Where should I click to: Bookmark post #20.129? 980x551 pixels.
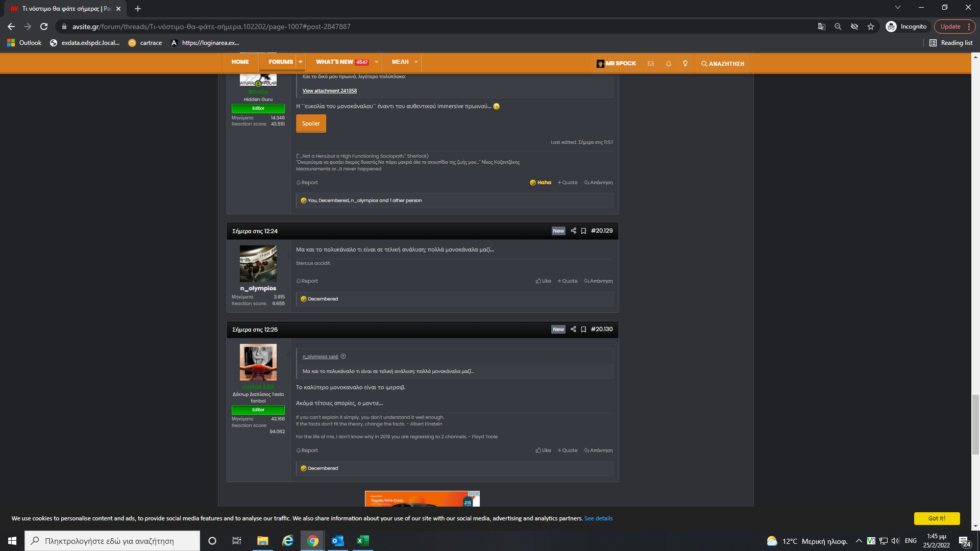583,231
